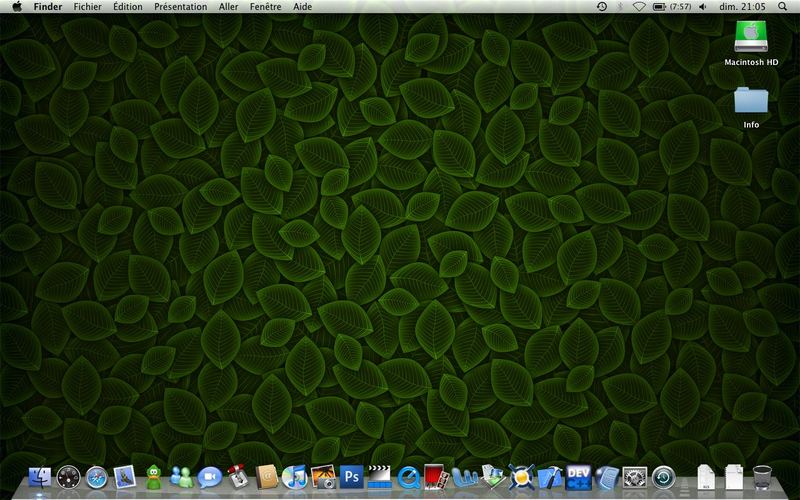The width and height of the screenshot is (800, 500).
Task: Launch Xcode from the dock
Action: coord(550,477)
